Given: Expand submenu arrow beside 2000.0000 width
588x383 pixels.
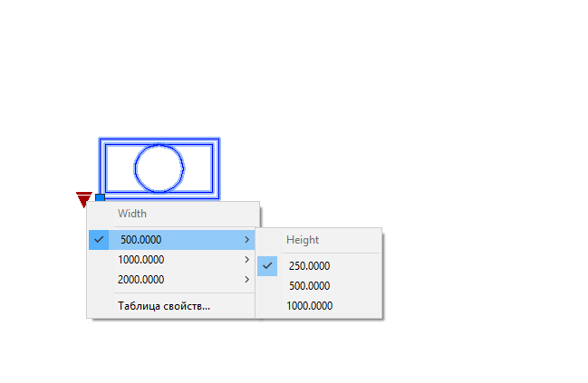Looking at the screenshot, I should point(246,280).
